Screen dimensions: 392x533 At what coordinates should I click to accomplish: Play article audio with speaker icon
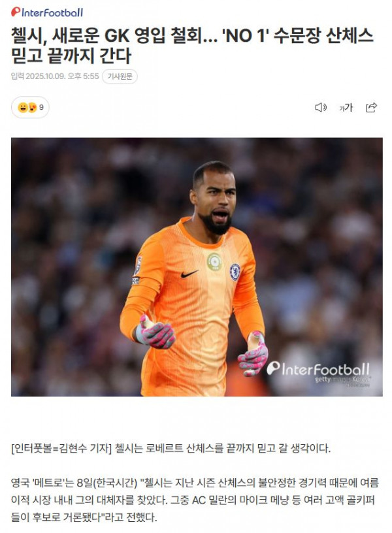point(321,107)
